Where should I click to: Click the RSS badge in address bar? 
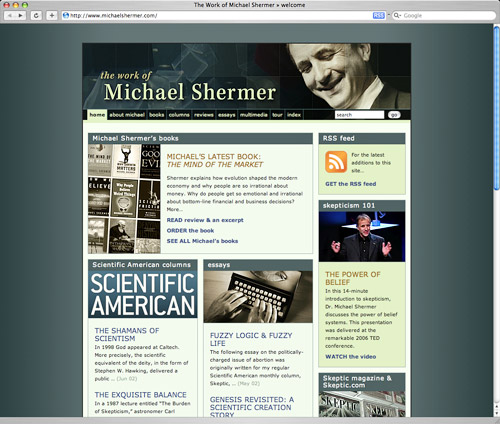tap(378, 15)
